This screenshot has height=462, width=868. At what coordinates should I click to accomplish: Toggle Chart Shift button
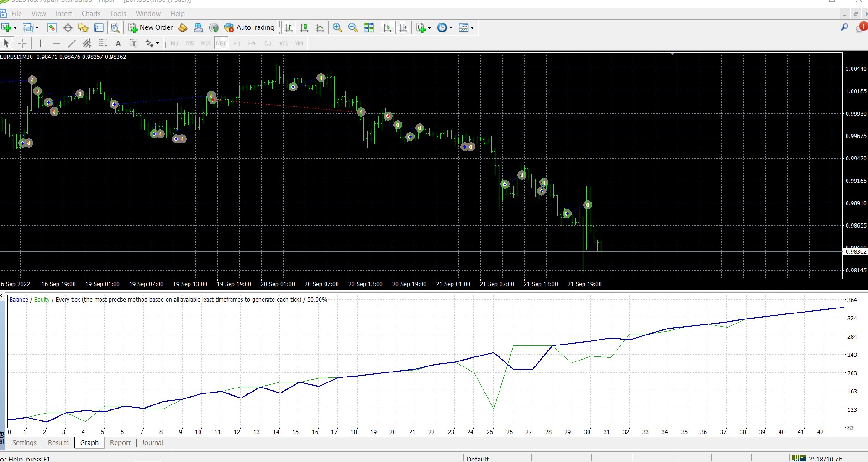403,28
